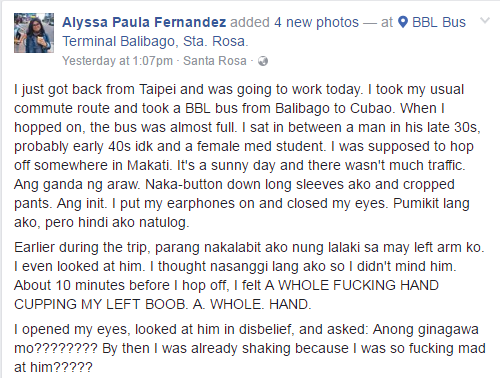The height and width of the screenshot is (378, 500).
Task: Click the paragraph starting 'I just got back'
Action: point(247,156)
